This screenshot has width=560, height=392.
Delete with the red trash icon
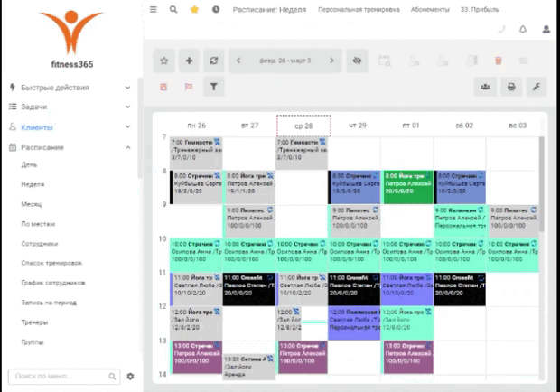[499, 61]
